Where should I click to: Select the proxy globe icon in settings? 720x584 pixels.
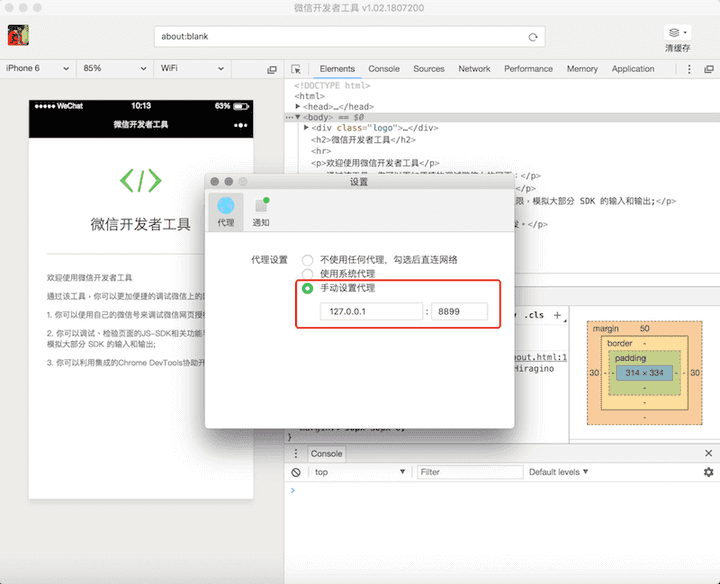pos(225,206)
